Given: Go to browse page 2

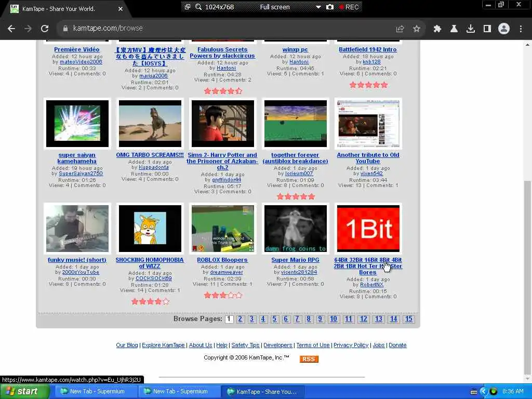Looking at the screenshot, I should [241, 319].
